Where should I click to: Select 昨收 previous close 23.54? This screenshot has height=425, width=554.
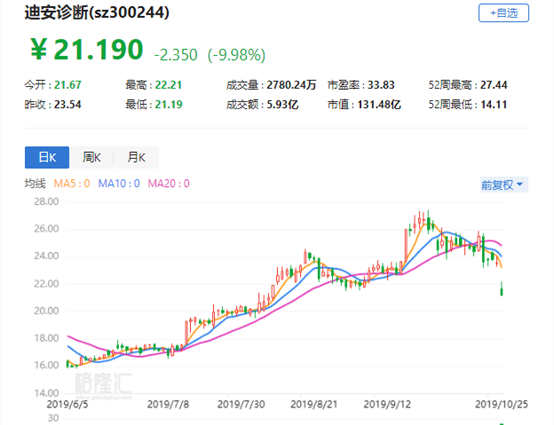coord(67,105)
